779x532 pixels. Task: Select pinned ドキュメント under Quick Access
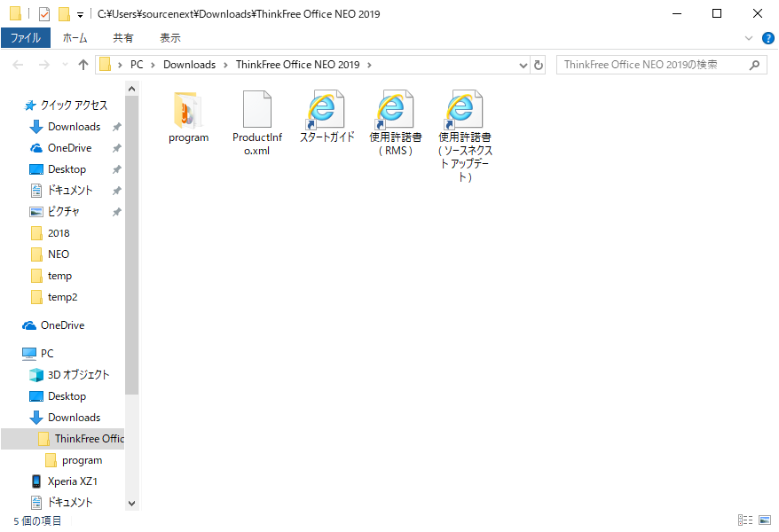pyautogui.click(x=70, y=191)
